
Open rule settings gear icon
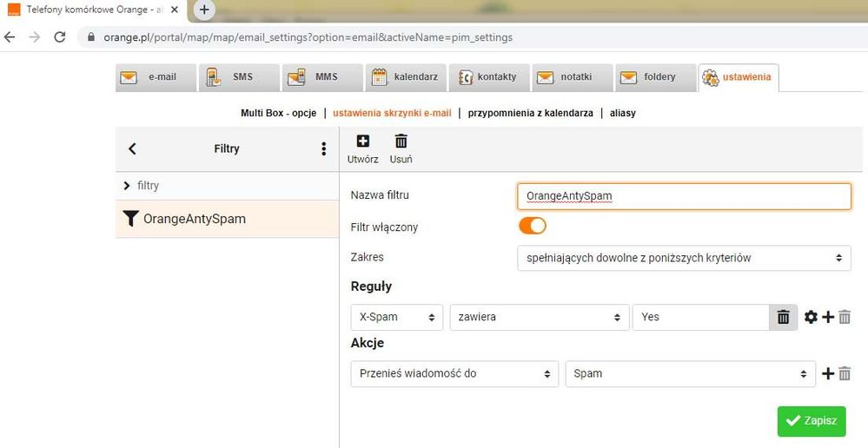pos(811,317)
